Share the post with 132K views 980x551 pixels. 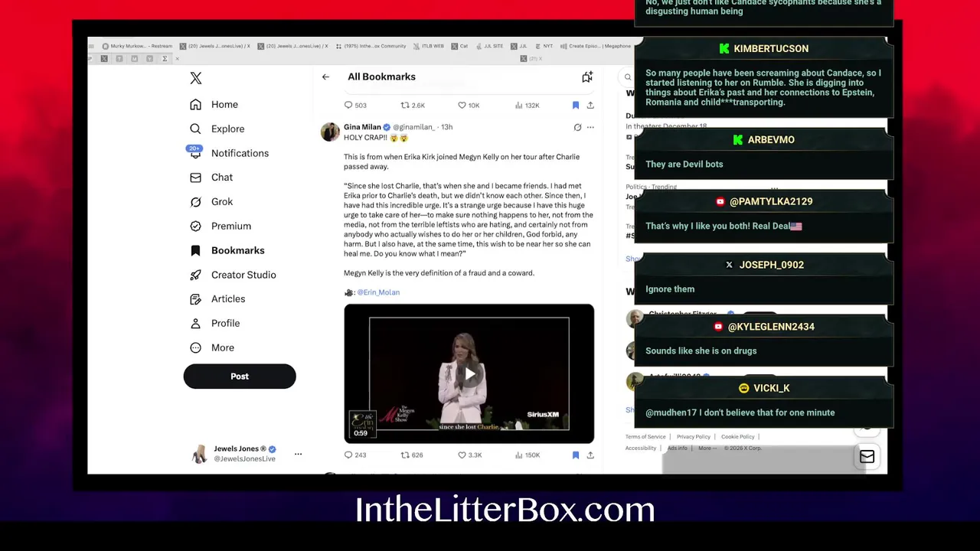coord(590,105)
